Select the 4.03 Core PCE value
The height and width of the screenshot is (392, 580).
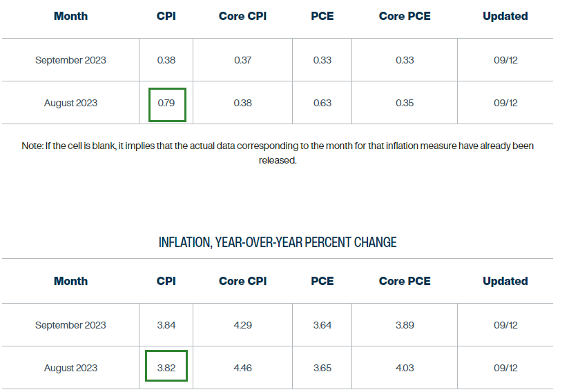[405, 368]
